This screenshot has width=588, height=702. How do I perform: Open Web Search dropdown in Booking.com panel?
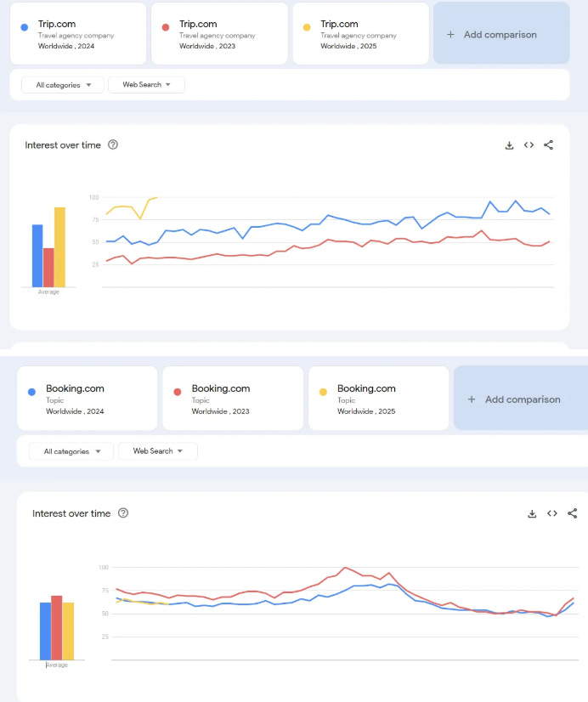coord(158,450)
